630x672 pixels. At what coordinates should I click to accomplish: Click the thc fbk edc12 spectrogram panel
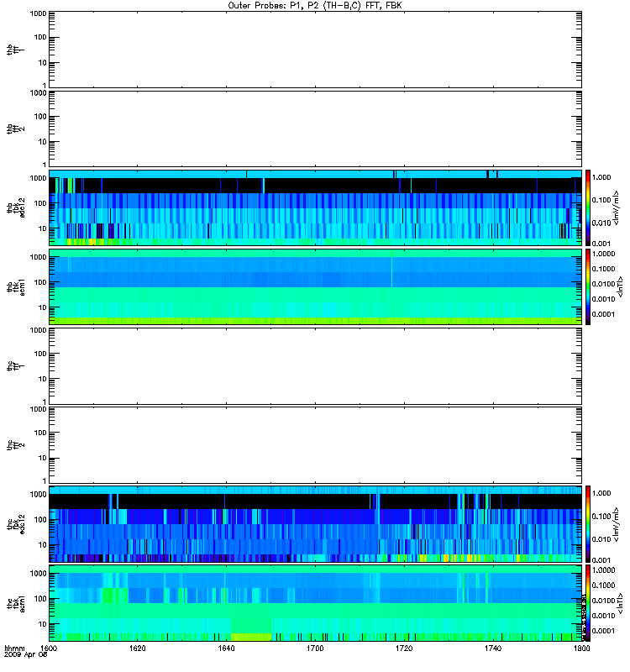tap(315, 524)
